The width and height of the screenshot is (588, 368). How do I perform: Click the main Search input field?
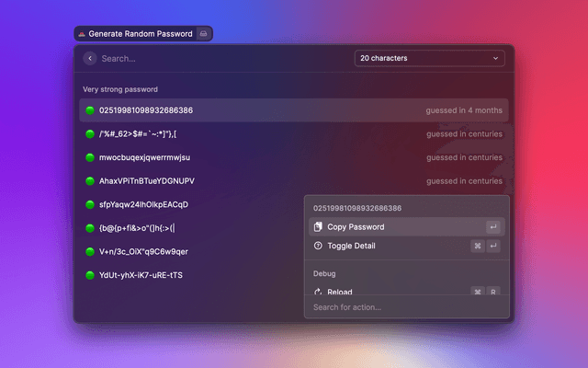(220, 58)
